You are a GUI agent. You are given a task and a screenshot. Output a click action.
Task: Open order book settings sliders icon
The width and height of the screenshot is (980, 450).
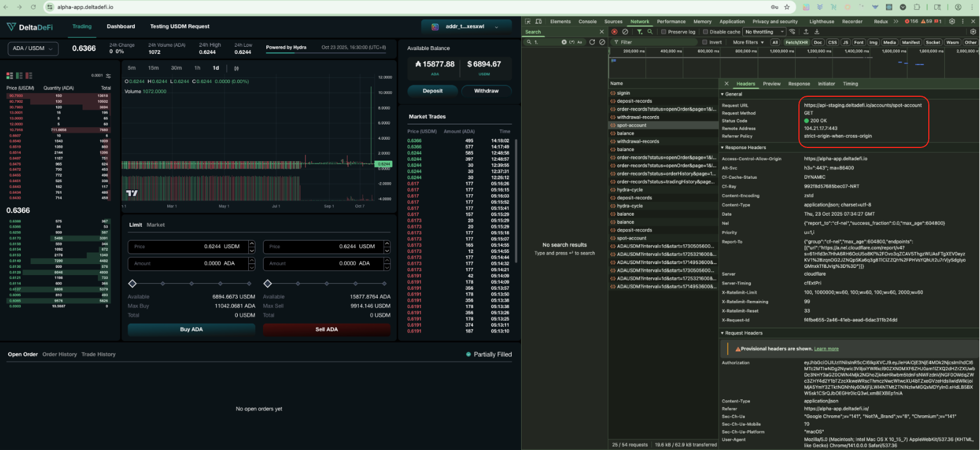[x=108, y=76]
